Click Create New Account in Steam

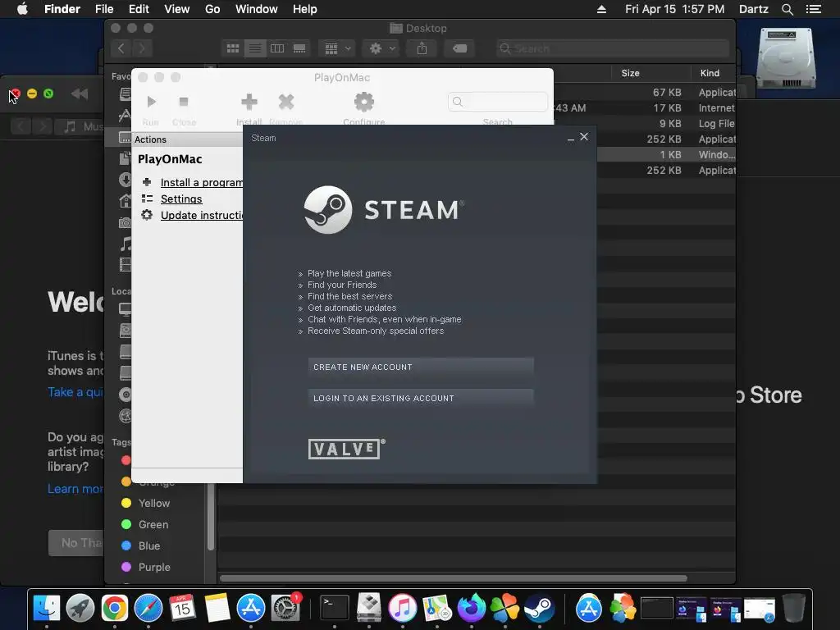[421, 367]
